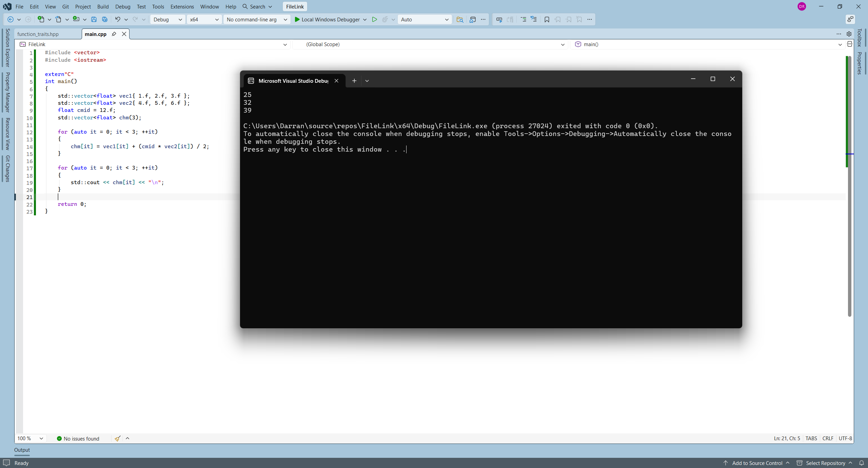
Task: Click the Search box in title bar
Action: point(258,6)
